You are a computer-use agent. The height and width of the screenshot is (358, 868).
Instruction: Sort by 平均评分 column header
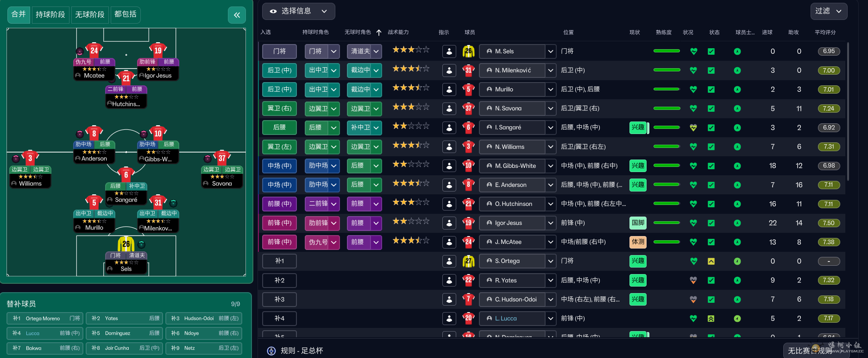(x=825, y=32)
